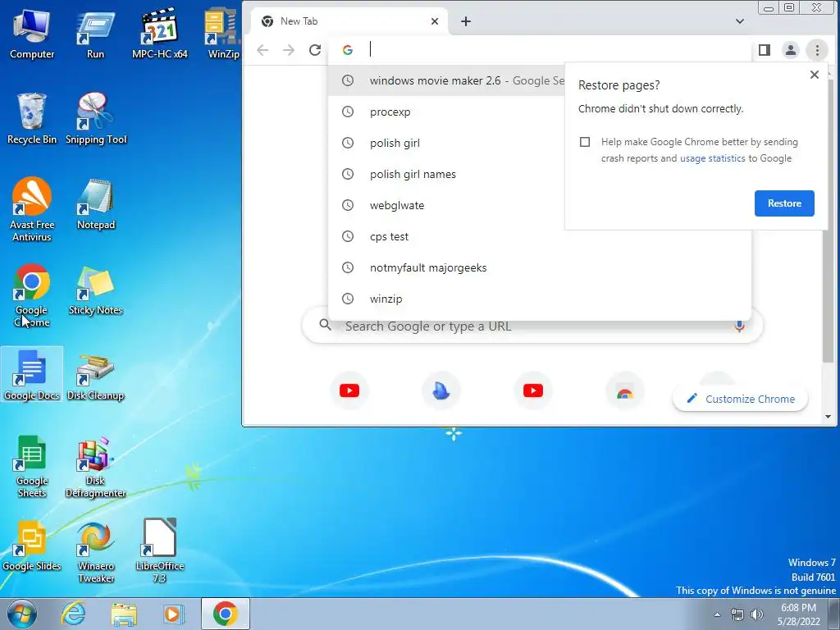Show hidden system tray icons arrow

point(717,614)
